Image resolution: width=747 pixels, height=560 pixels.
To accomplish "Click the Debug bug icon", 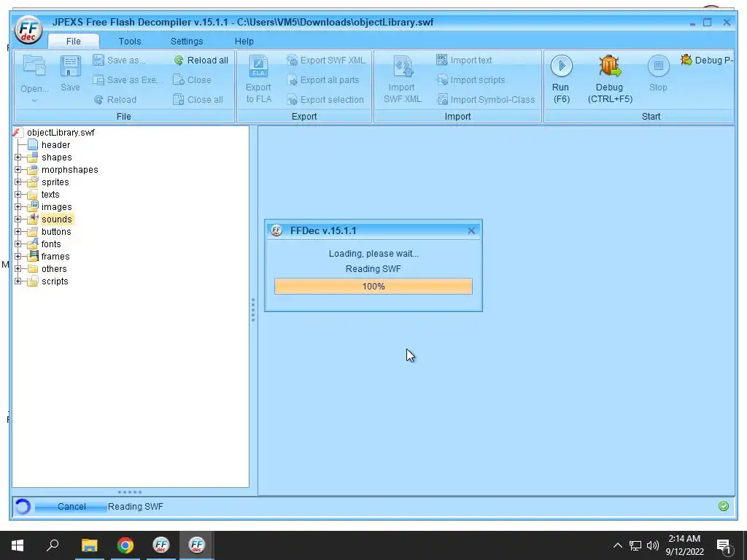I will pyautogui.click(x=609, y=66).
